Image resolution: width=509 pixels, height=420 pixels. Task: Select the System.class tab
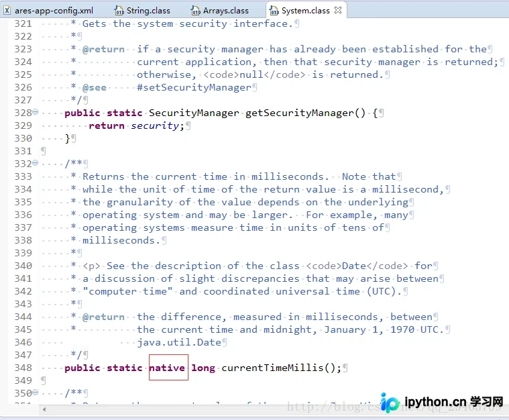[305, 10]
